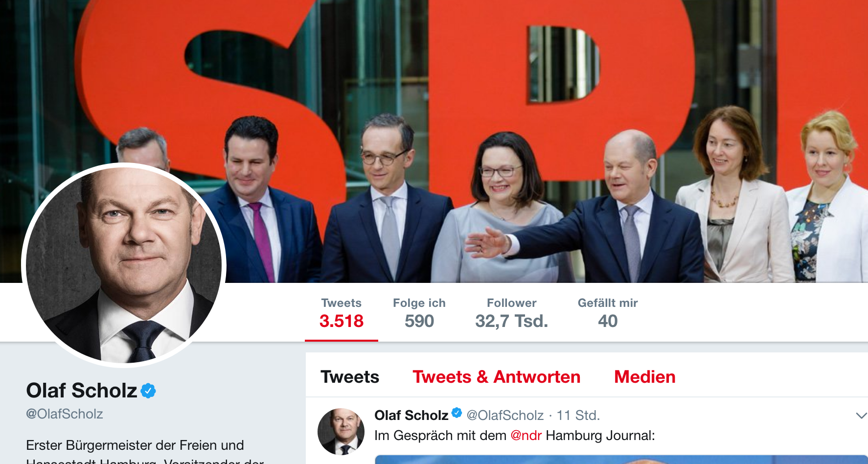This screenshot has width=868, height=464.
Task: Open the tweet options chevron menu
Action: pos(862,416)
